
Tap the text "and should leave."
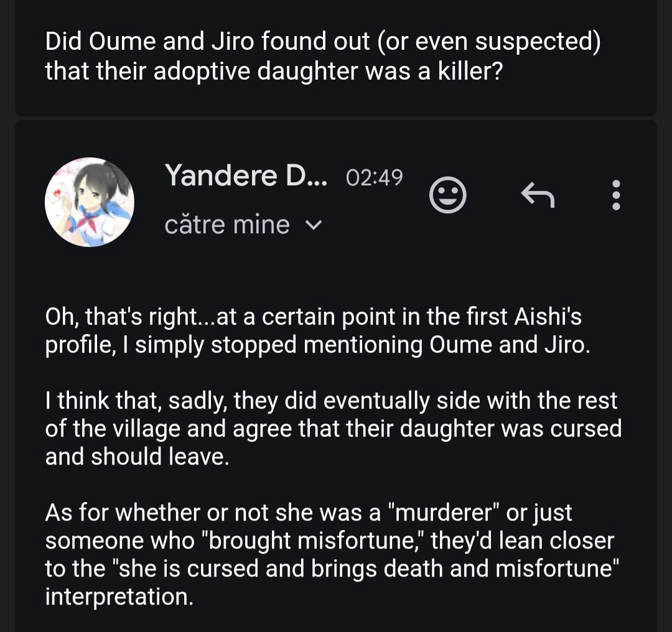coord(137,457)
